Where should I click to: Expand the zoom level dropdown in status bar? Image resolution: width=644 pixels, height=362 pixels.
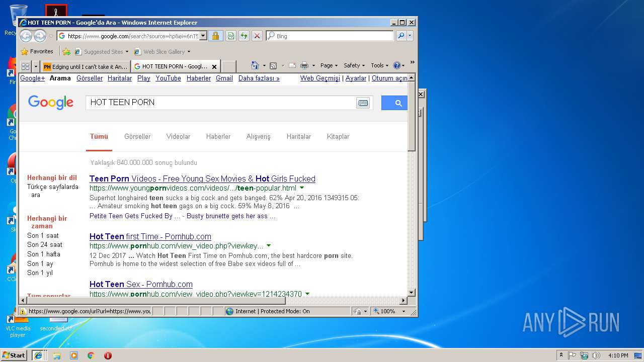point(404,311)
